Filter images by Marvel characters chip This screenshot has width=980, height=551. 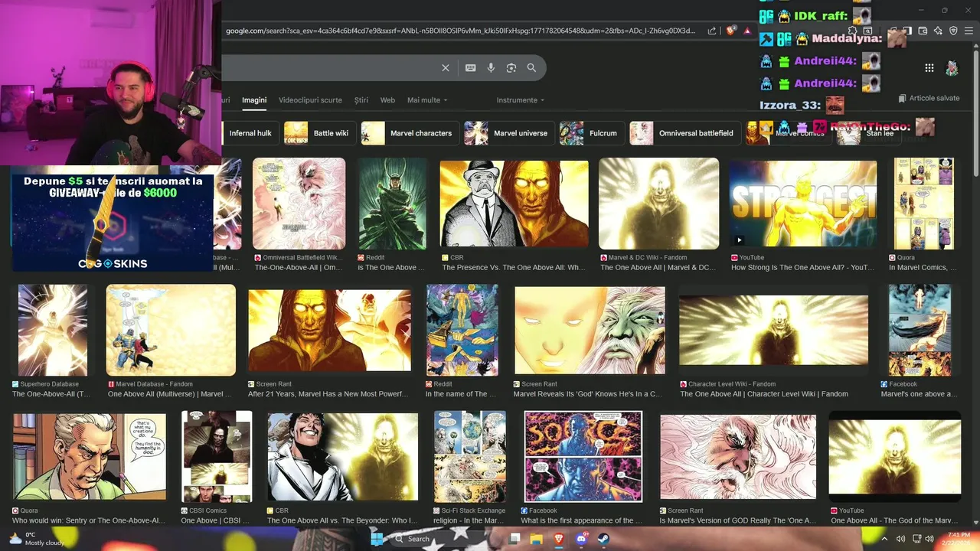409,133
